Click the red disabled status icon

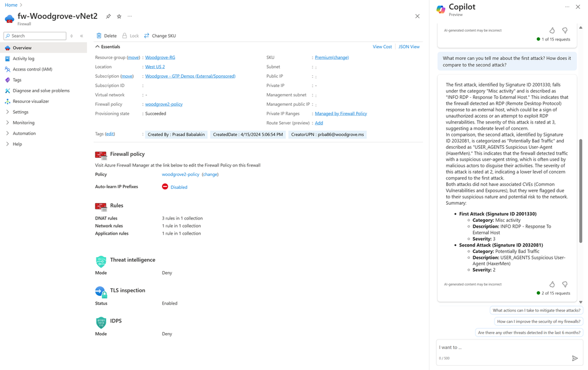(x=165, y=186)
